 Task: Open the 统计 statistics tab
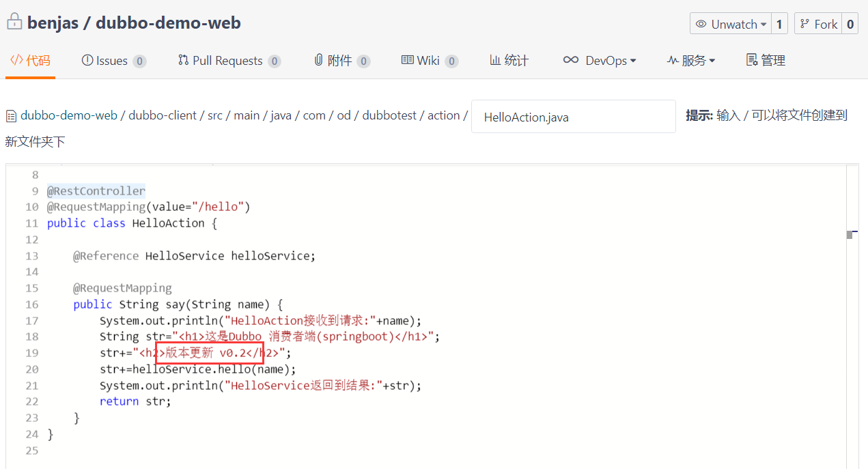[509, 61]
